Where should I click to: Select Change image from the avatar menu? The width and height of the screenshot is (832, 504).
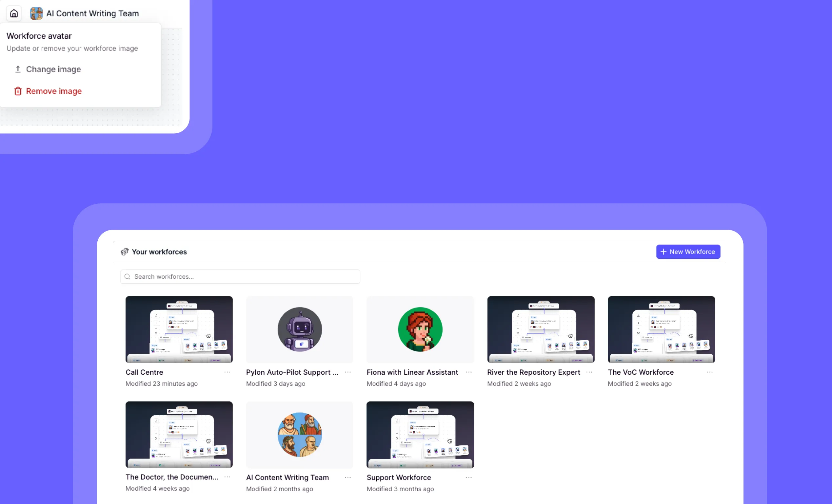[x=53, y=69]
